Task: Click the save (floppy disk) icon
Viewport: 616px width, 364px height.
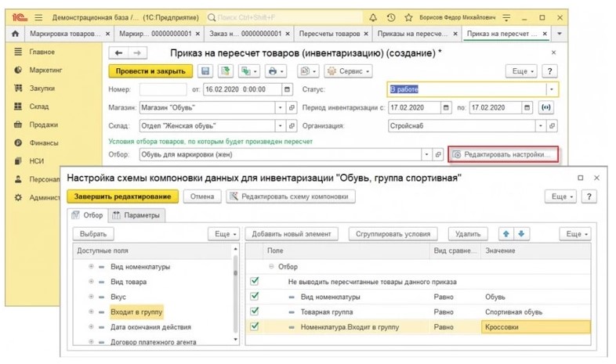Action: coord(205,71)
